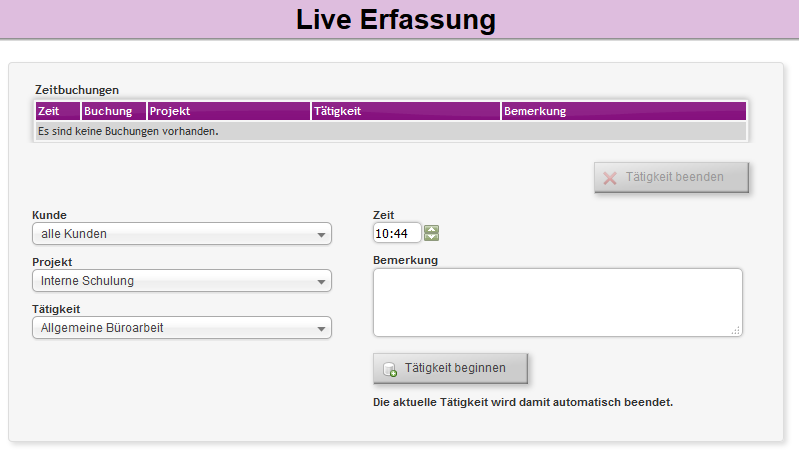Grab the resize handle of the Bemerkung box
The width and height of the screenshot is (799, 459).
click(736, 330)
